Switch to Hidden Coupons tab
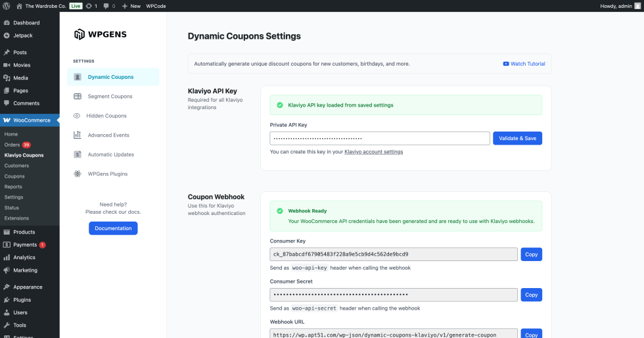The height and width of the screenshot is (338, 644). click(x=113, y=116)
